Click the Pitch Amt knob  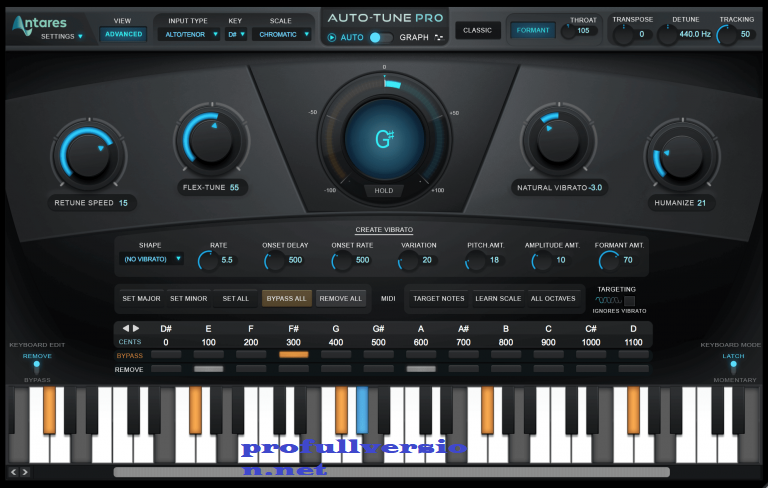475,261
